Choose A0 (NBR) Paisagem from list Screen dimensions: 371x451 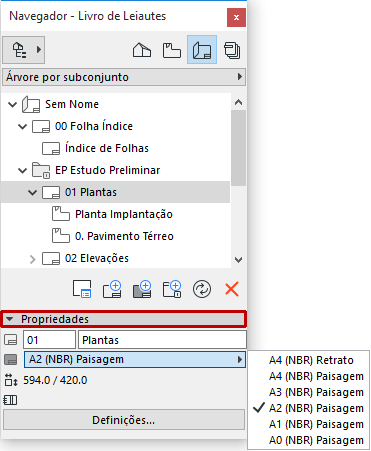tap(316, 440)
